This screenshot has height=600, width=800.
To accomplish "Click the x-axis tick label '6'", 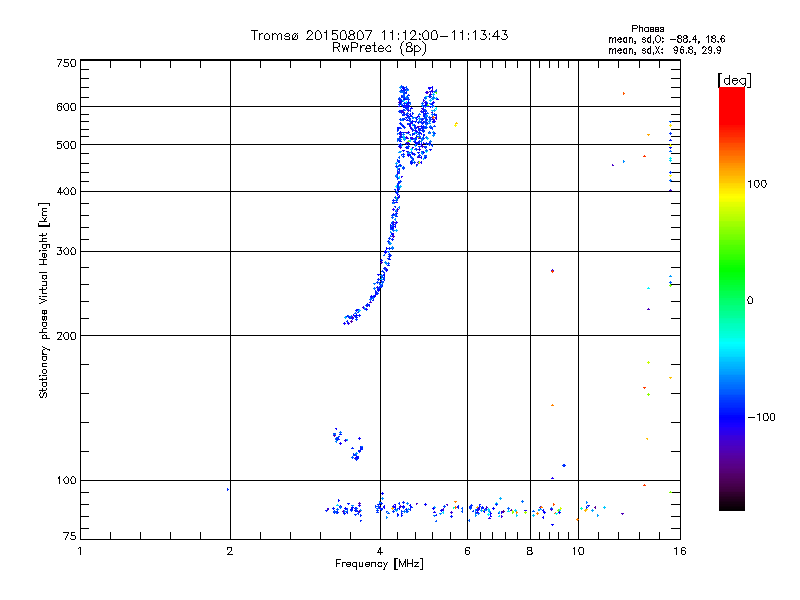I will pos(467,551).
